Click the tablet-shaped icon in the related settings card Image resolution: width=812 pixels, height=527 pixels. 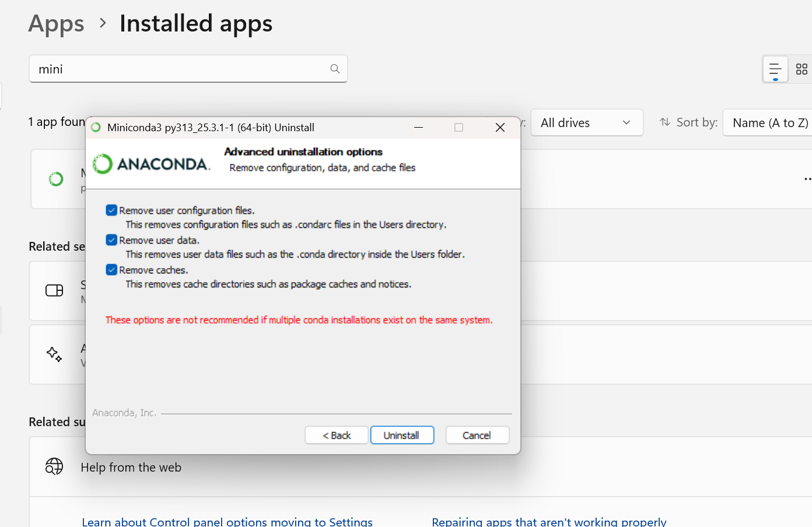(x=54, y=290)
